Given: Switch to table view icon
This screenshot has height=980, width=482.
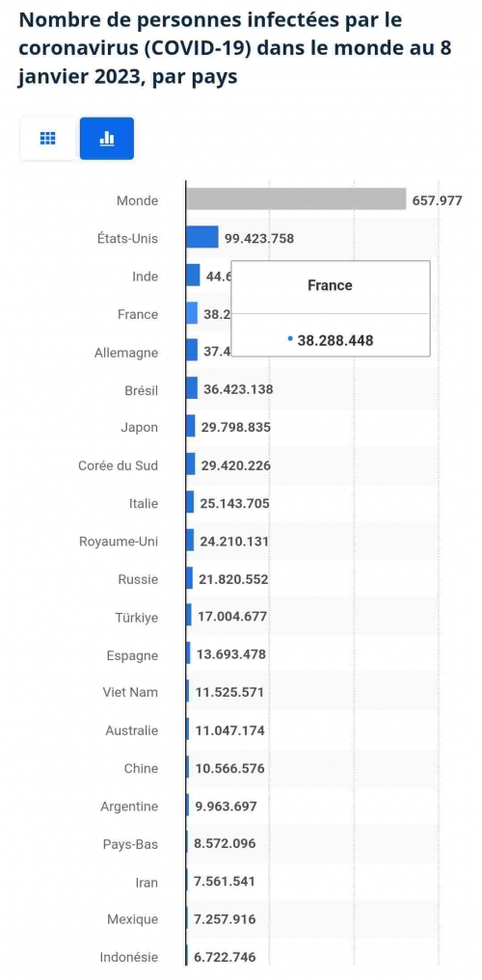Looking at the screenshot, I should click(x=48, y=138).
